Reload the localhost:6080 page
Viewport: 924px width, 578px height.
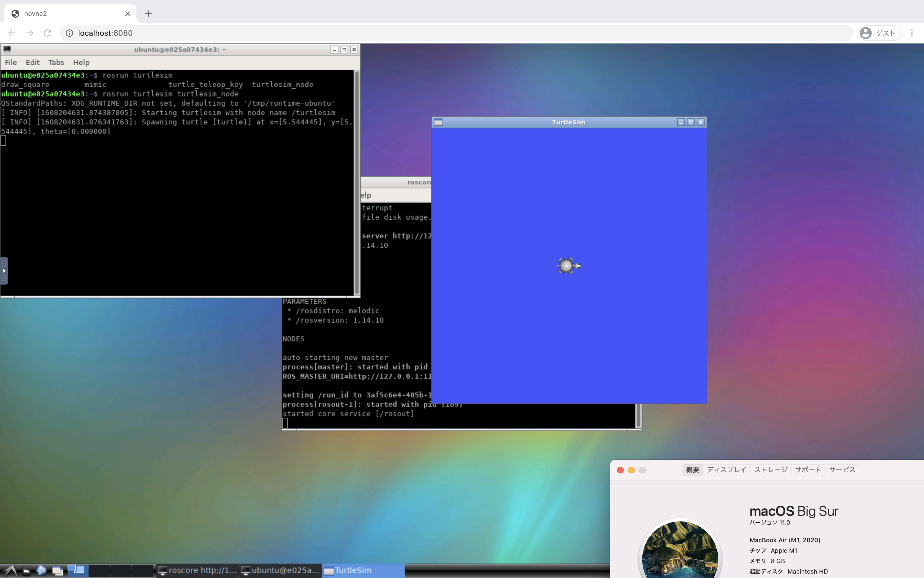(x=47, y=33)
